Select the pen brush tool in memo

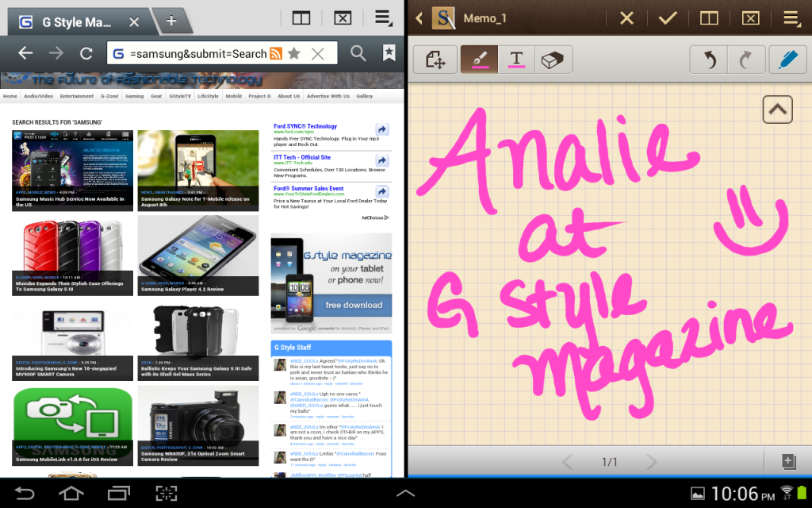[479, 60]
